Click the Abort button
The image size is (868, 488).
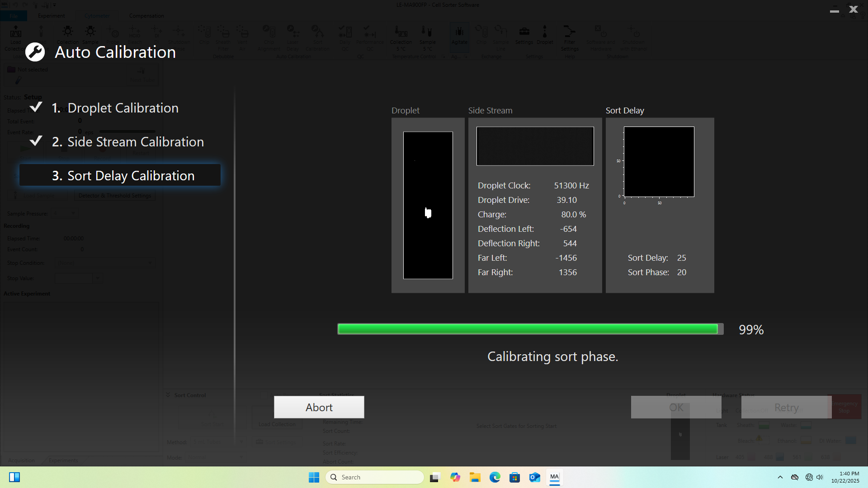point(319,407)
